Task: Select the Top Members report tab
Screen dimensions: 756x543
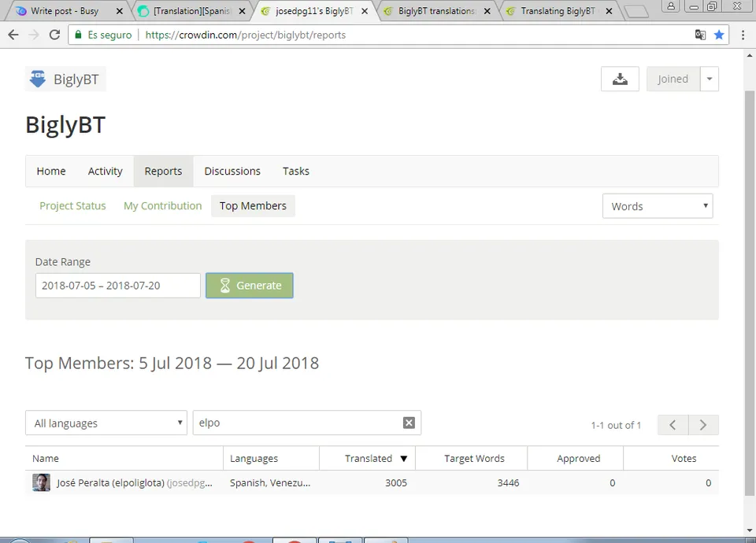Action: tap(253, 205)
